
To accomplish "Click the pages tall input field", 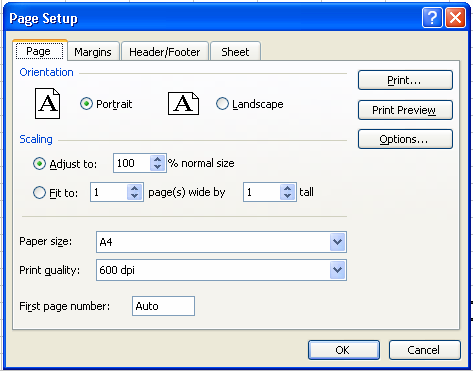I will (262, 192).
